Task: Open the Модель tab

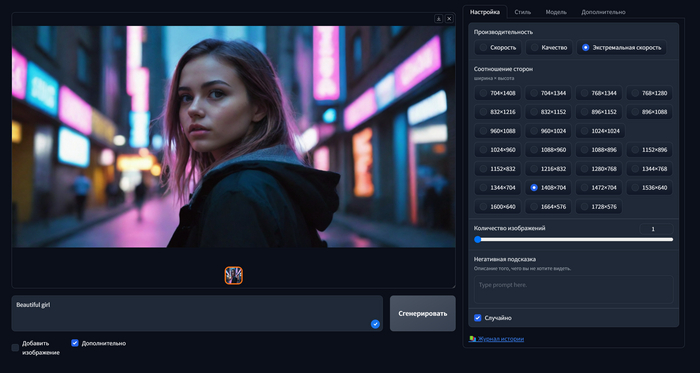Action: 556,12
